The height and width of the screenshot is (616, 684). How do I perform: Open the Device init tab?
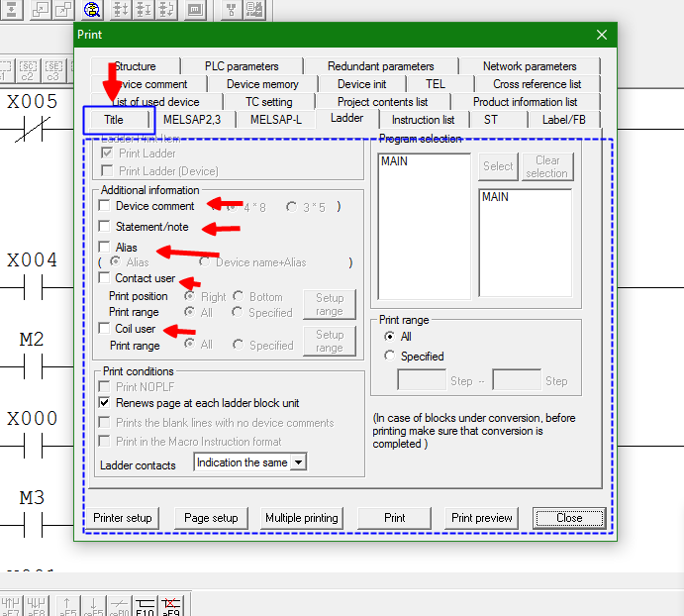pyautogui.click(x=362, y=84)
